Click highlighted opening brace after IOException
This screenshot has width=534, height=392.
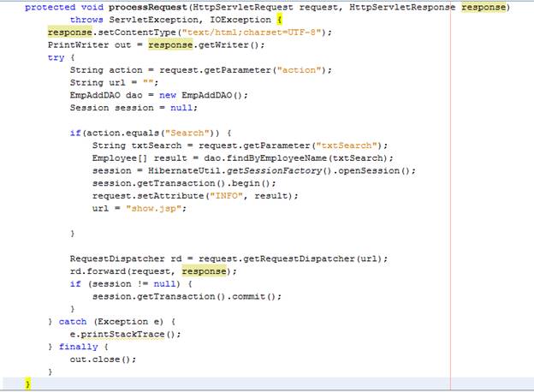279,20
